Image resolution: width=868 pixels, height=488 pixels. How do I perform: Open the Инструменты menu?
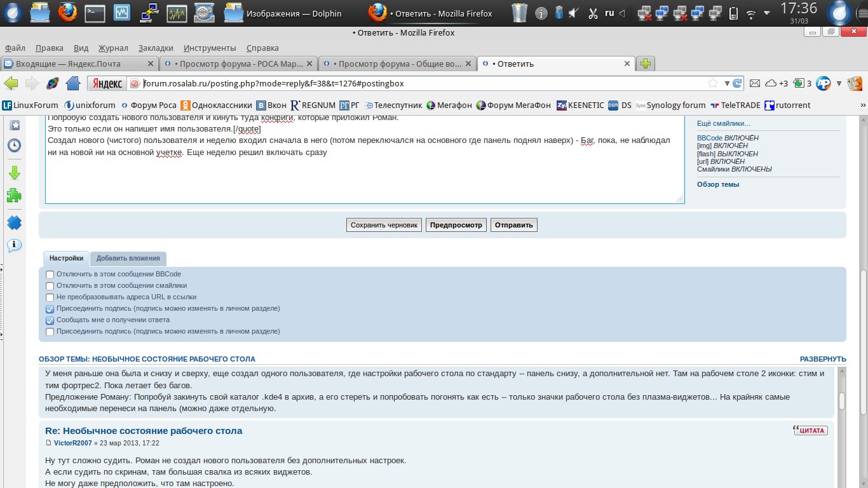pyautogui.click(x=210, y=48)
